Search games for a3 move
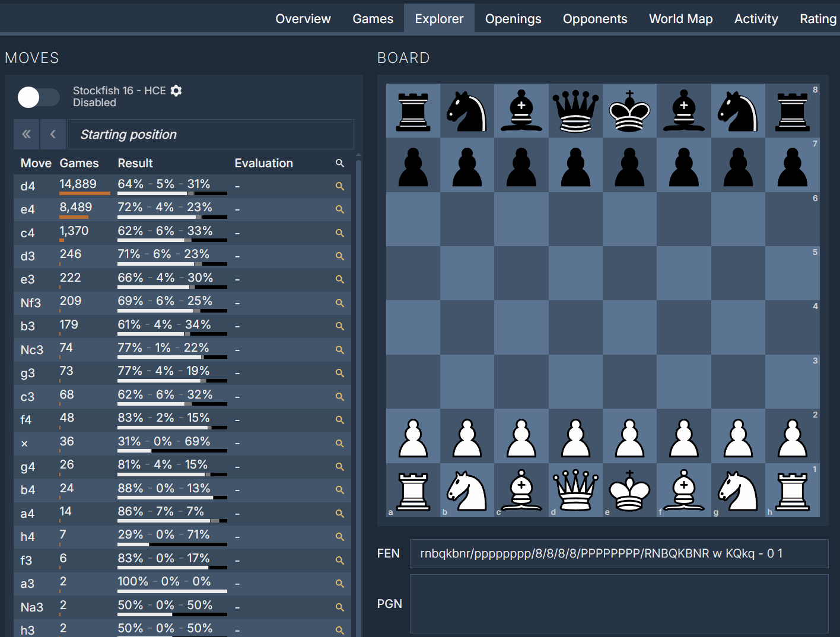Screen dimensions: 840x637 pos(340,584)
